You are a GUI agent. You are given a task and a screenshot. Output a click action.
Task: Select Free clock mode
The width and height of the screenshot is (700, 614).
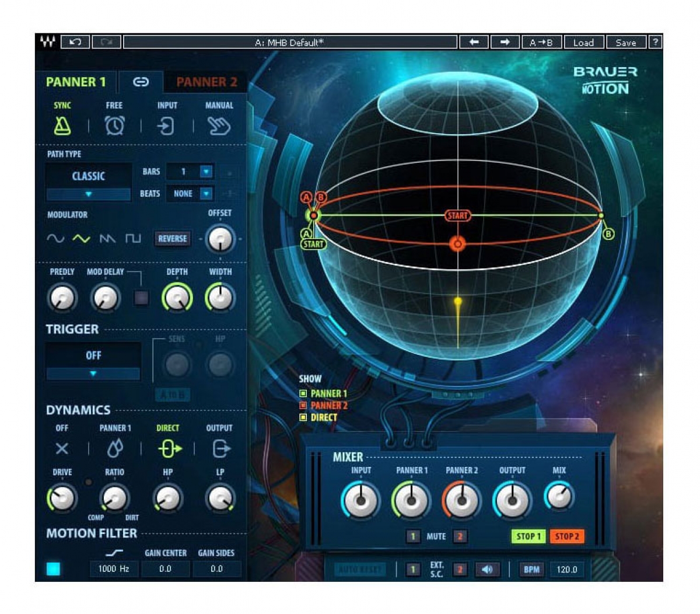pos(114,125)
